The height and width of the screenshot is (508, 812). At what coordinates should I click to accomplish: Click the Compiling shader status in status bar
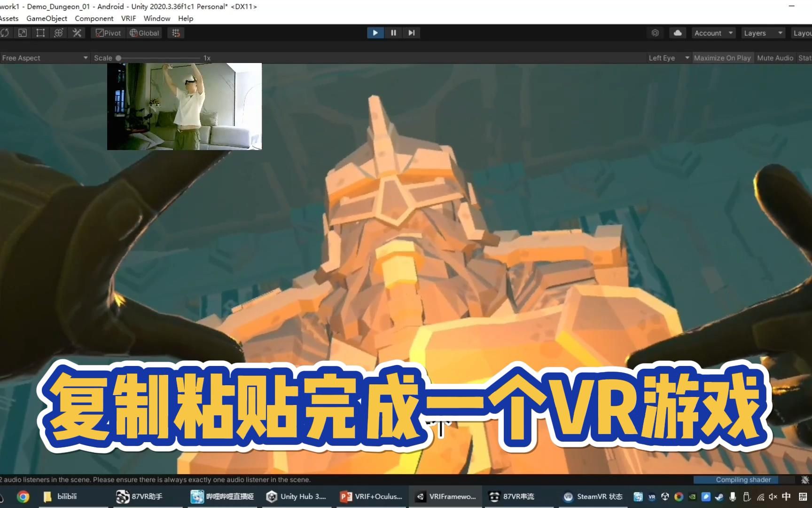coord(743,479)
